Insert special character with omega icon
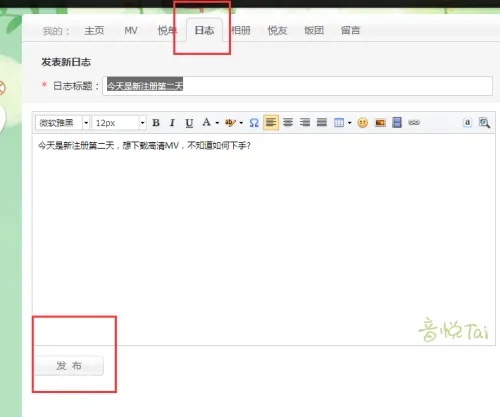 (x=254, y=123)
